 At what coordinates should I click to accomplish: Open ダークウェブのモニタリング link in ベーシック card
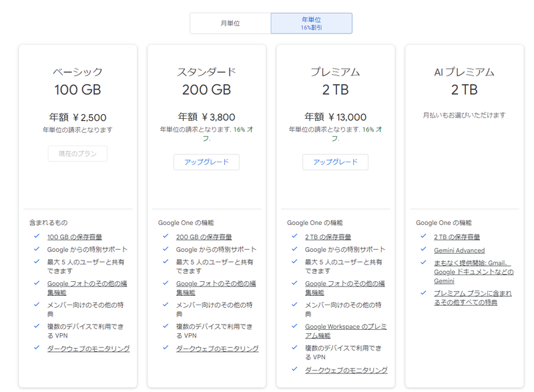point(89,349)
